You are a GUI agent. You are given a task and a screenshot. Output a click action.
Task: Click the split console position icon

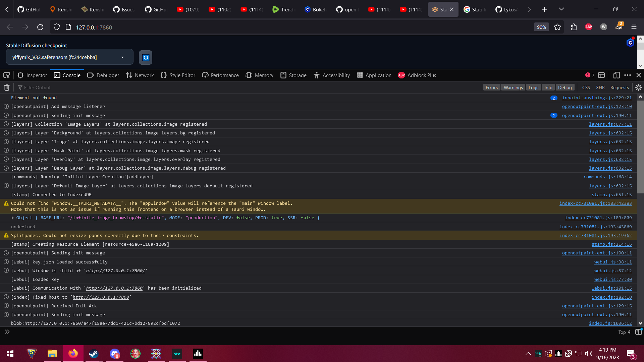pyautogui.click(x=601, y=75)
